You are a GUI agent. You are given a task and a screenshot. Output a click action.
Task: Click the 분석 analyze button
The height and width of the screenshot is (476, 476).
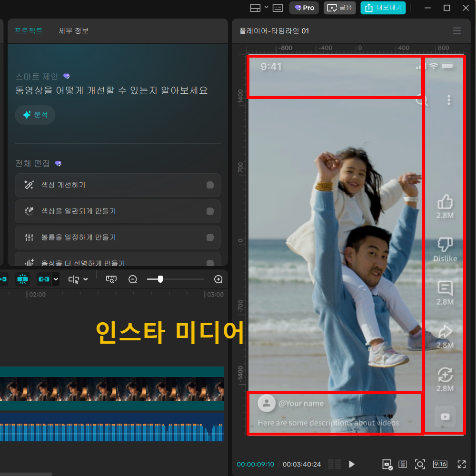pos(35,115)
